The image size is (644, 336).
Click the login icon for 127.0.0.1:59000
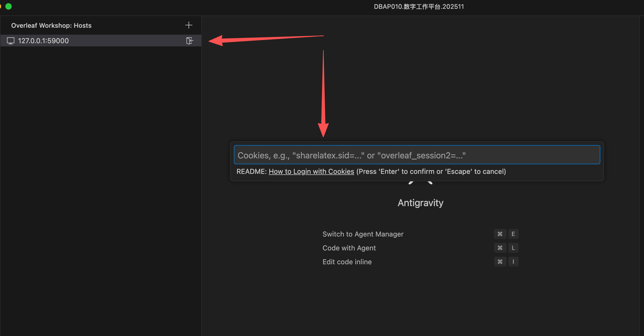coord(190,41)
